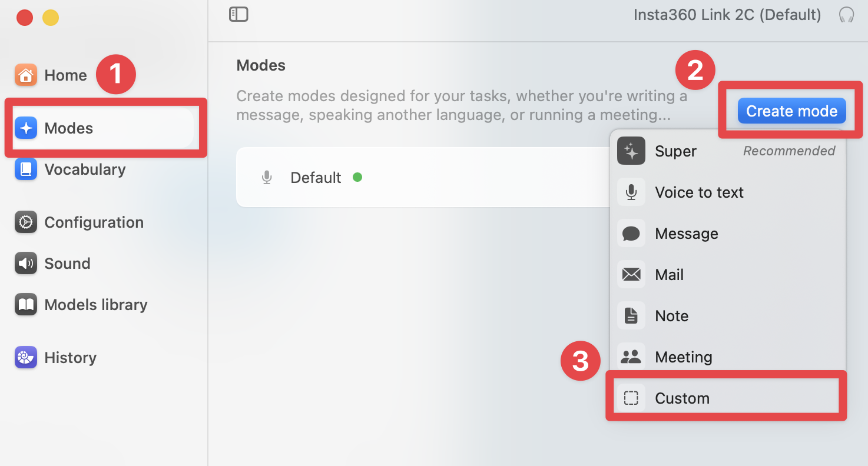The height and width of the screenshot is (466, 868).
Task: Open the Vocabulary section
Action: pyautogui.click(x=84, y=169)
